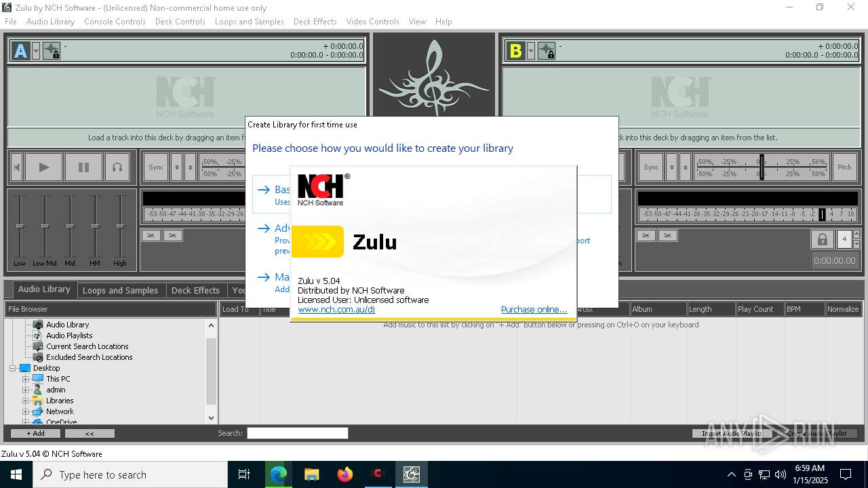Image resolution: width=868 pixels, height=488 pixels.
Task: Toggle headphone cue on Deck A
Action: [117, 167]
